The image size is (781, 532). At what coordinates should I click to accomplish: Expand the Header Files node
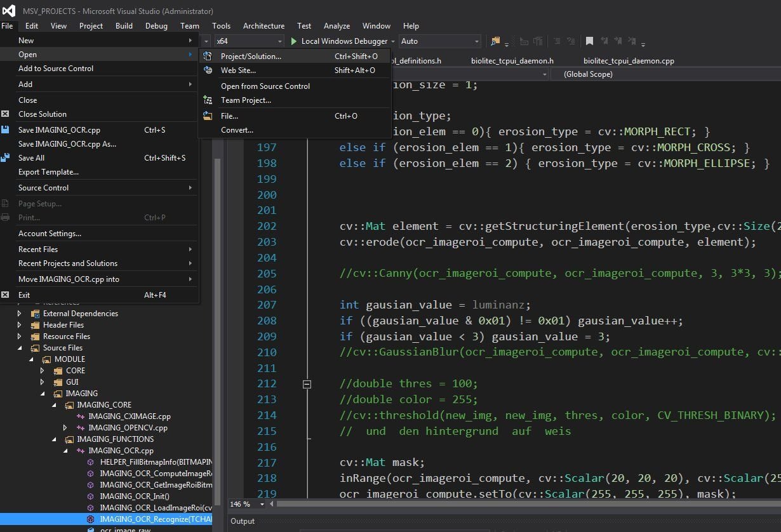pos(20,325)
